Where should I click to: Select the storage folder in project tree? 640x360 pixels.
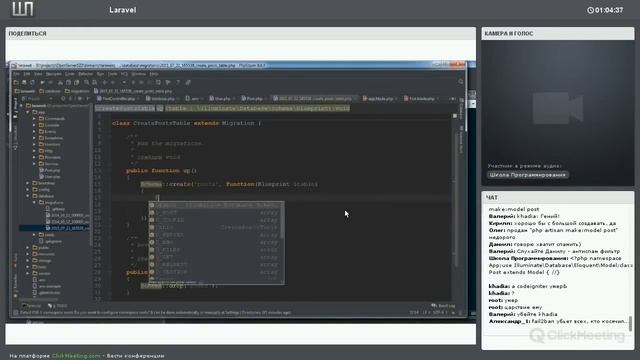(x=42, y=260)
